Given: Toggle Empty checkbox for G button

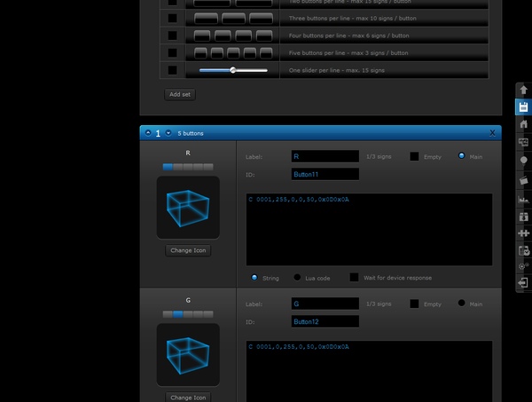Looking at the screenshot, I should pos(414,303).
